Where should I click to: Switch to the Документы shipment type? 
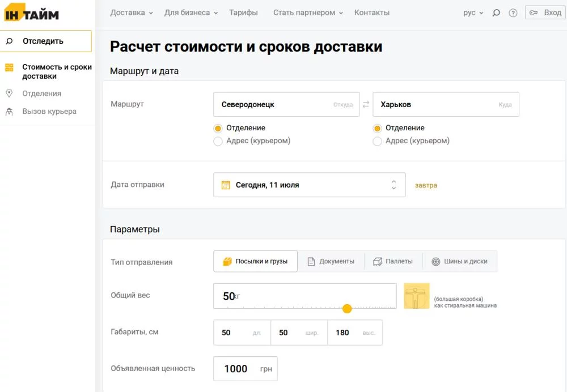[x=331, y=261]
